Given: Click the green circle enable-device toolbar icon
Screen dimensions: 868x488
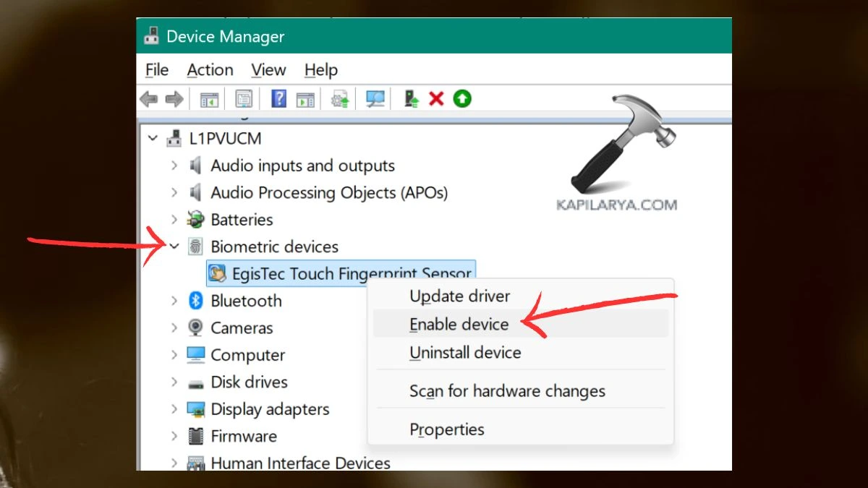Looking at the screenshot, I should tap(462, 99).
